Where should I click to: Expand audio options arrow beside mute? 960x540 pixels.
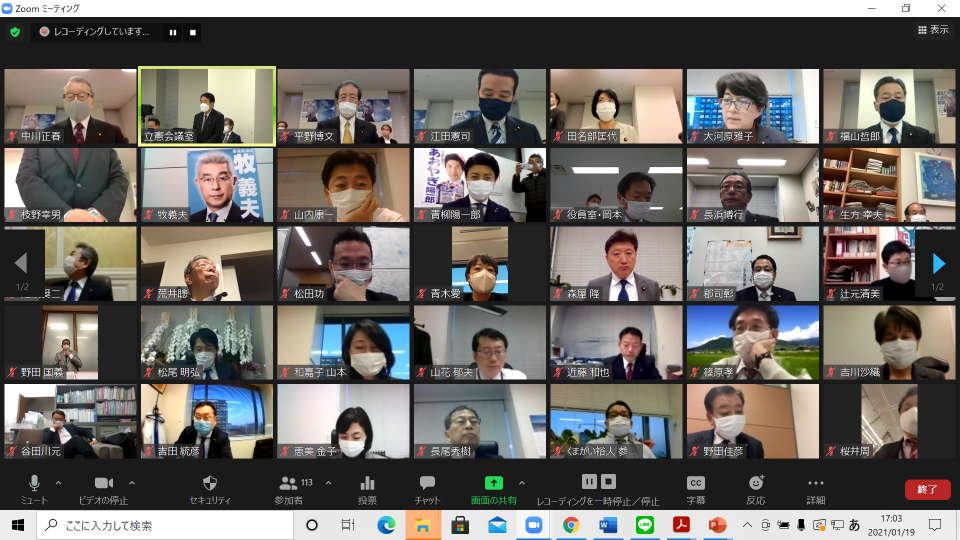tap(58, 483)
